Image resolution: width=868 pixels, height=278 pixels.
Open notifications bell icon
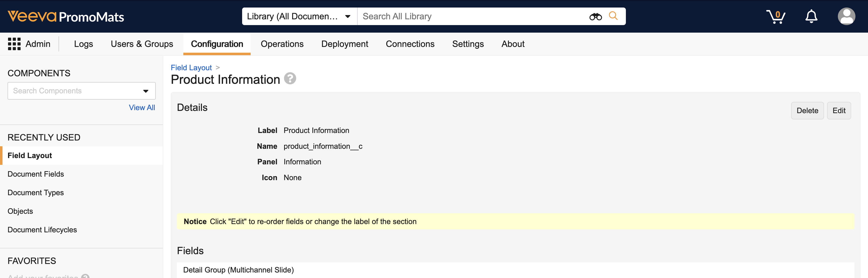811,17
